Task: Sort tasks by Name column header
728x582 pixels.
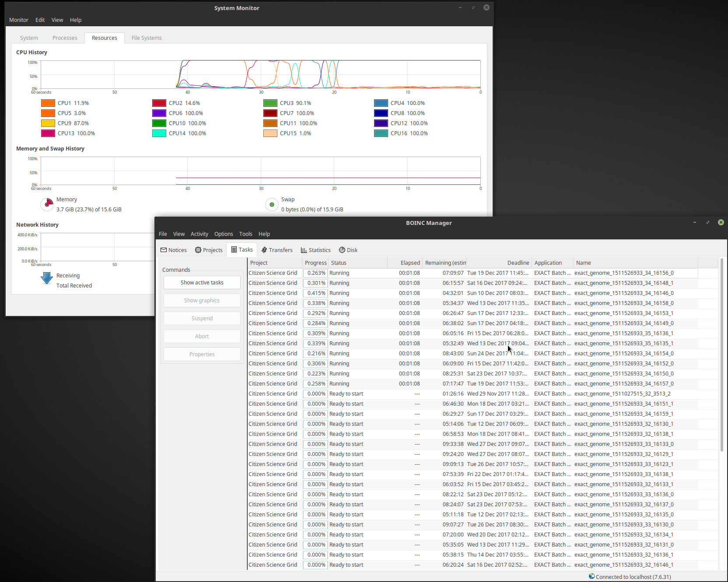Action: (635, 263)
